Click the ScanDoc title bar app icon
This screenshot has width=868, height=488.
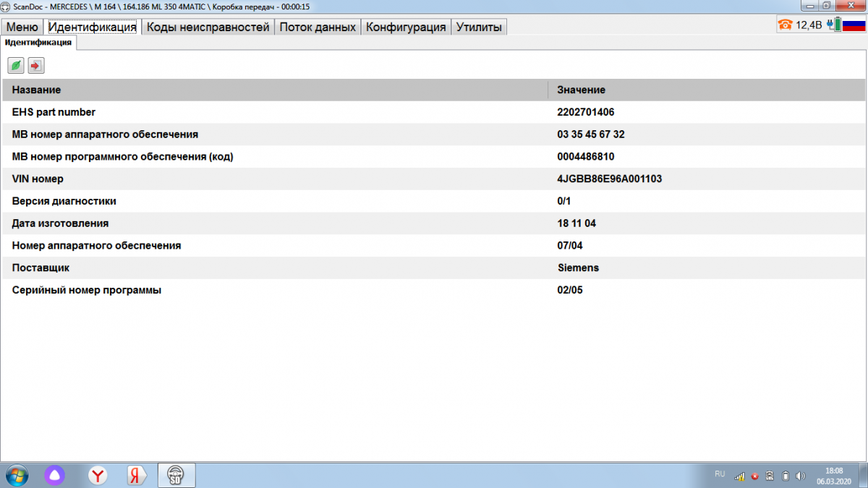[x=7, y=7]
